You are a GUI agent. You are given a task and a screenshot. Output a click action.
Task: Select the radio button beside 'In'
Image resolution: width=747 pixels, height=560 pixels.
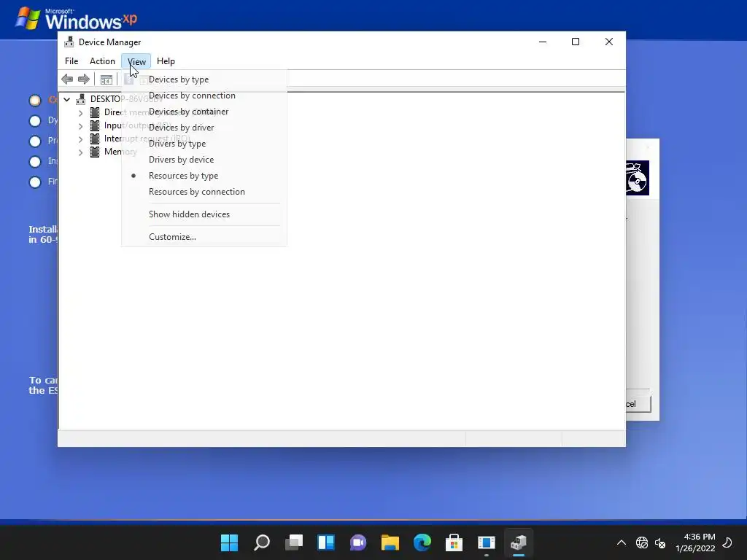35,162
